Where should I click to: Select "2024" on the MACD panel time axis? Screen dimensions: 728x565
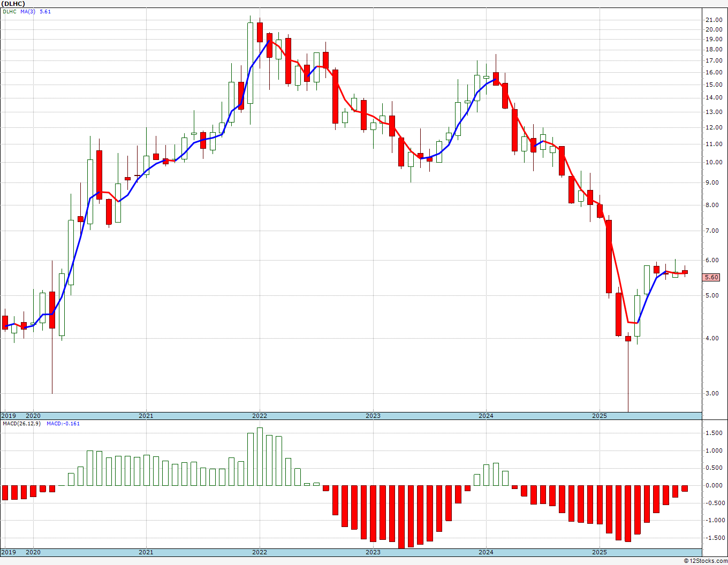[486, 552]
